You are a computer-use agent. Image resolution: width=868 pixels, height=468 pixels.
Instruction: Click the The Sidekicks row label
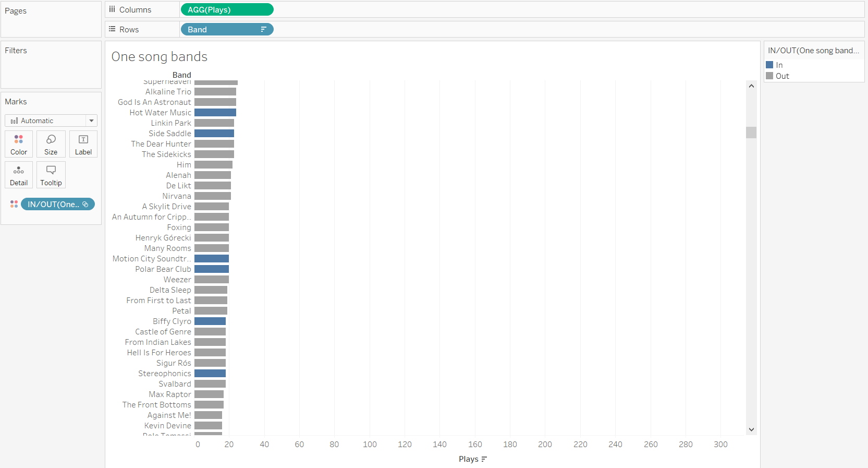(x=166, y=154)
